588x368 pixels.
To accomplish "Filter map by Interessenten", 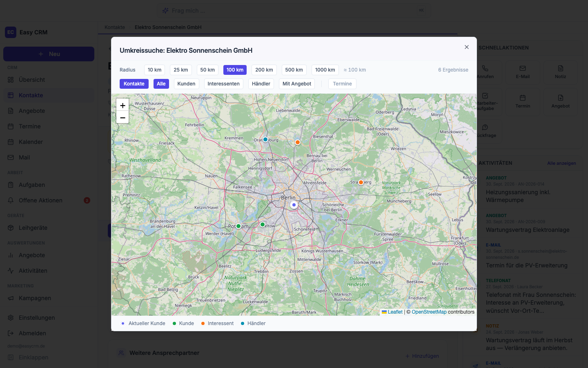I will tap(223, 84).
